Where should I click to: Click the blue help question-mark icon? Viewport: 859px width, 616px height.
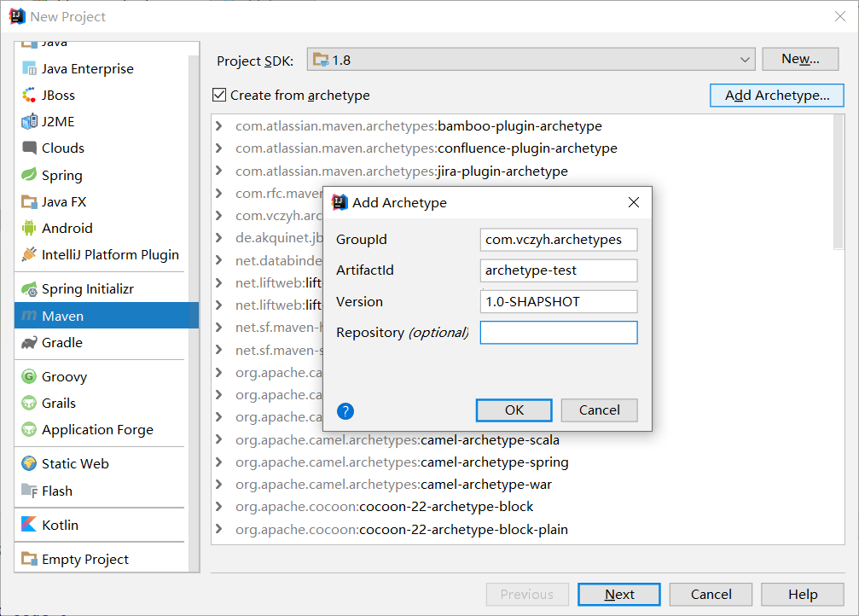(x=345, y=411)
